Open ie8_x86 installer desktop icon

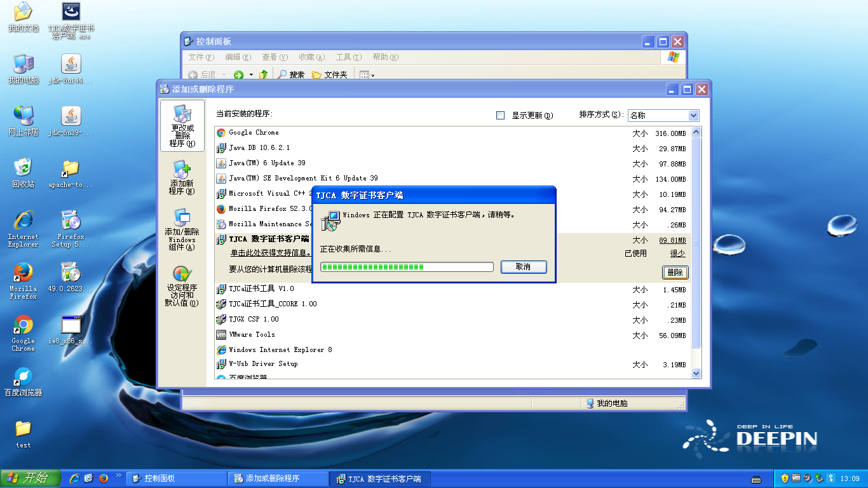(x=71, y=330)
